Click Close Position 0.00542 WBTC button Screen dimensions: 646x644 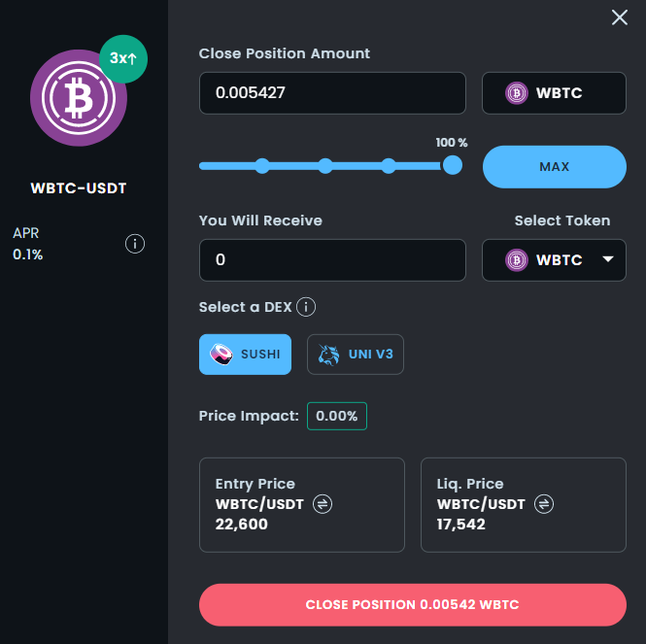413,605
